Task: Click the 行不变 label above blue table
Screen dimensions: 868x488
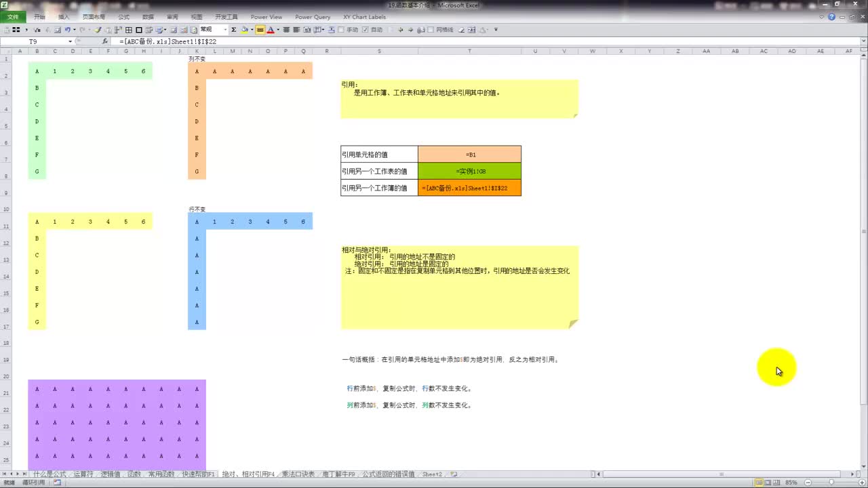Action: [x=197, y=209]
